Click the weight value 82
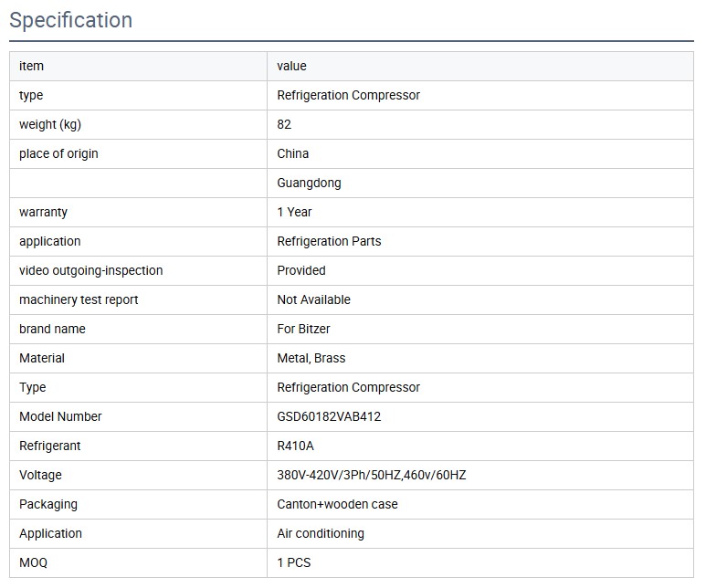 tap(284, 124)
